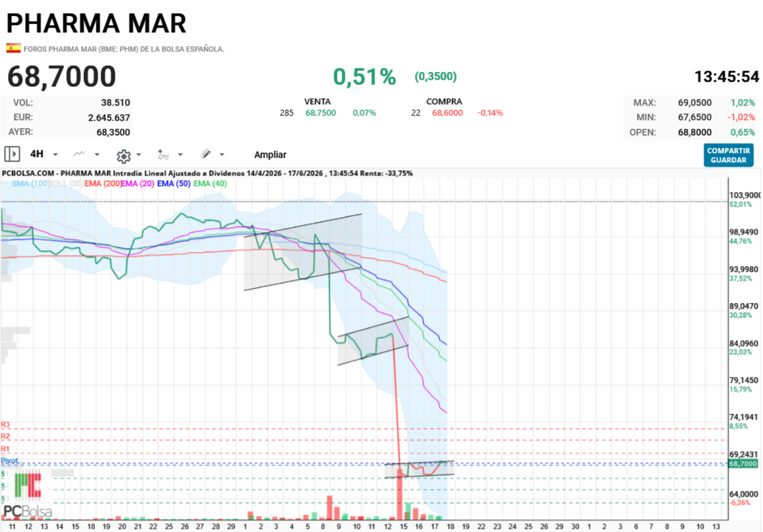Click the Ampliar button
763x532 pixels.
(x=270, y=154)
